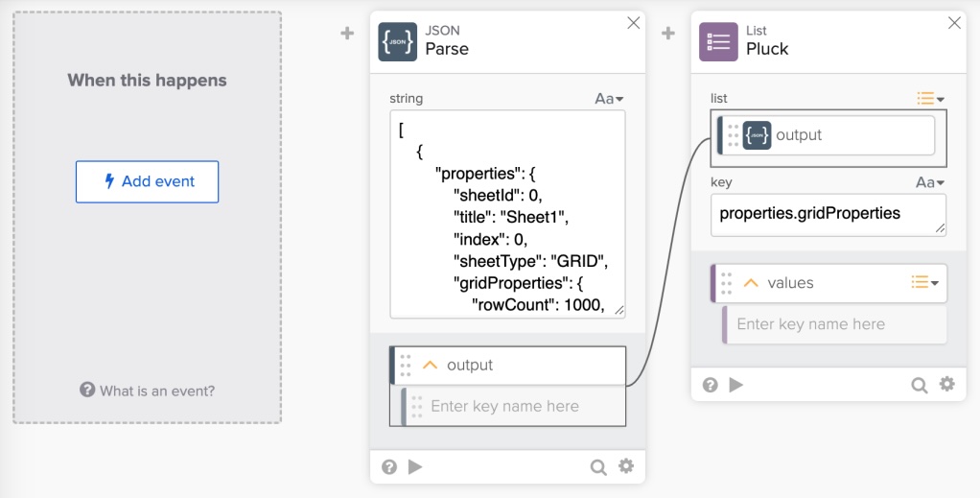Open the List Pluck card settings gear

tap(946, 384)
